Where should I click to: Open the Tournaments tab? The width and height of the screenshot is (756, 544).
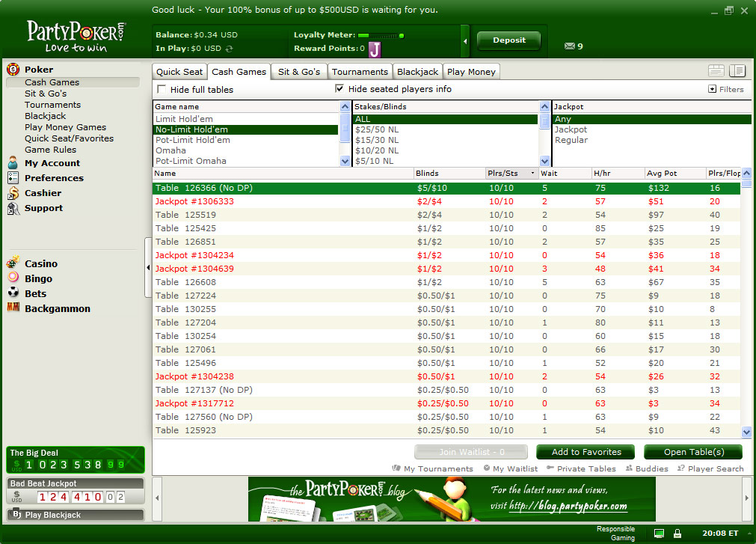[360, 72]
